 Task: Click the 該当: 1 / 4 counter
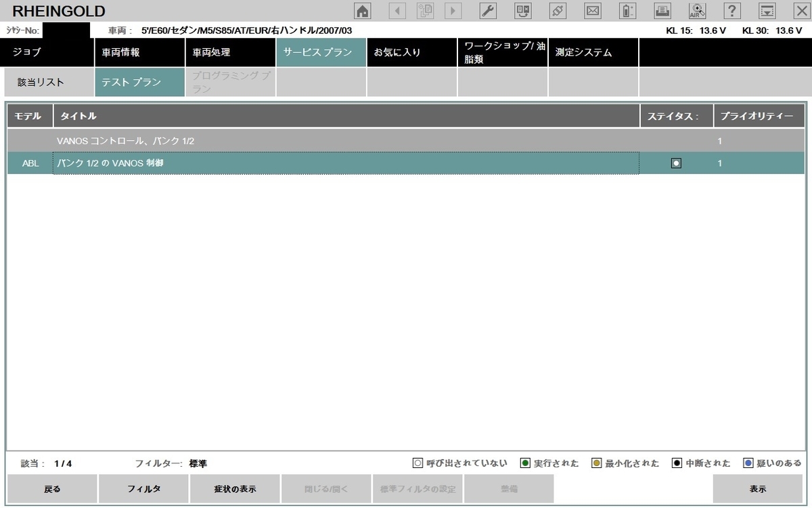[46, 463]
